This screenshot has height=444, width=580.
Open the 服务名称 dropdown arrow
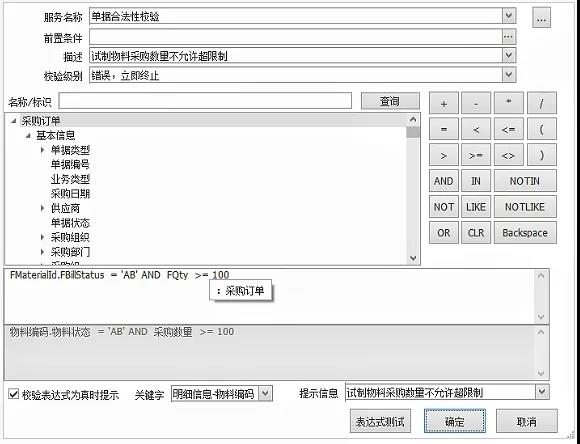[509, 16]
